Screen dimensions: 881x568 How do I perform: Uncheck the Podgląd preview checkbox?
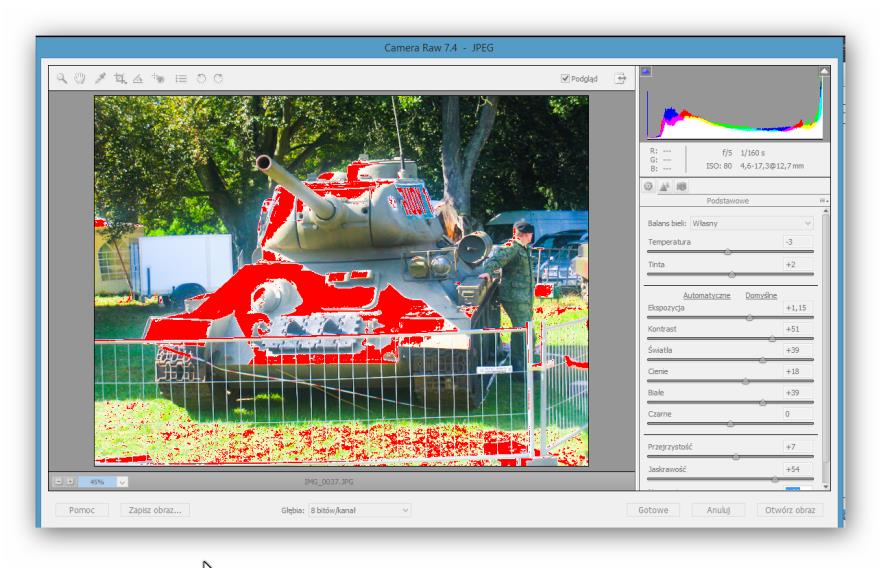(565, 79)
